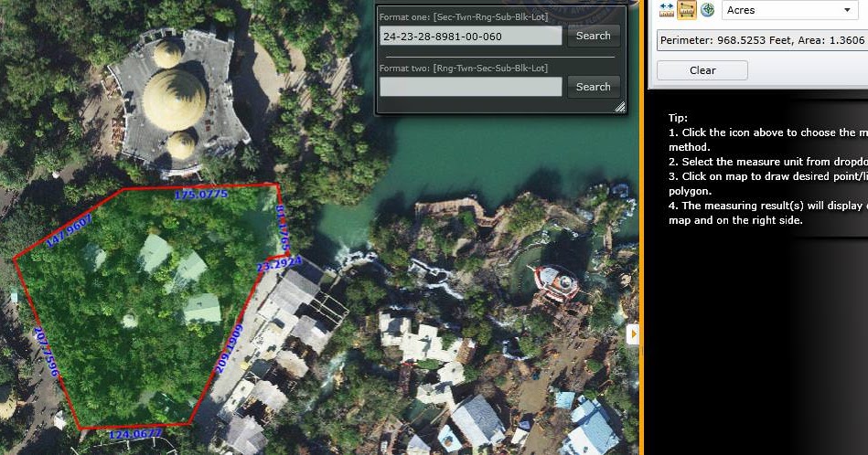The image size is (868, 455).
Task: Select the area polygon measure tool
Action: click(x=686, y=10)
